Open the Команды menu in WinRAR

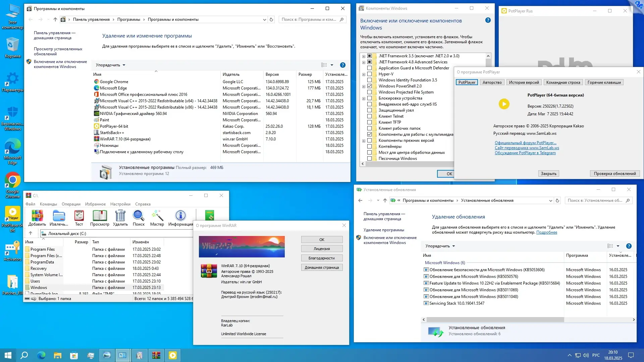tap(48, 204)
